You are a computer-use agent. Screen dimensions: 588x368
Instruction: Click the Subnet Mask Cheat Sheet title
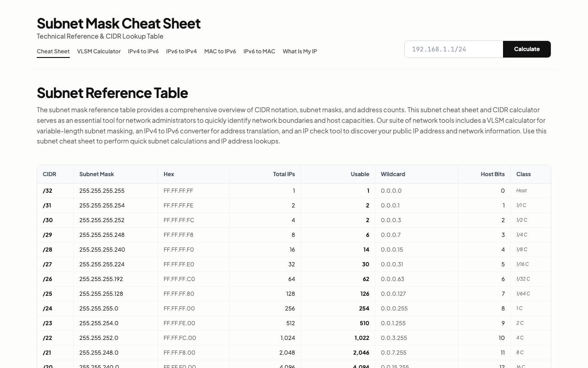[x=119, y=23]
